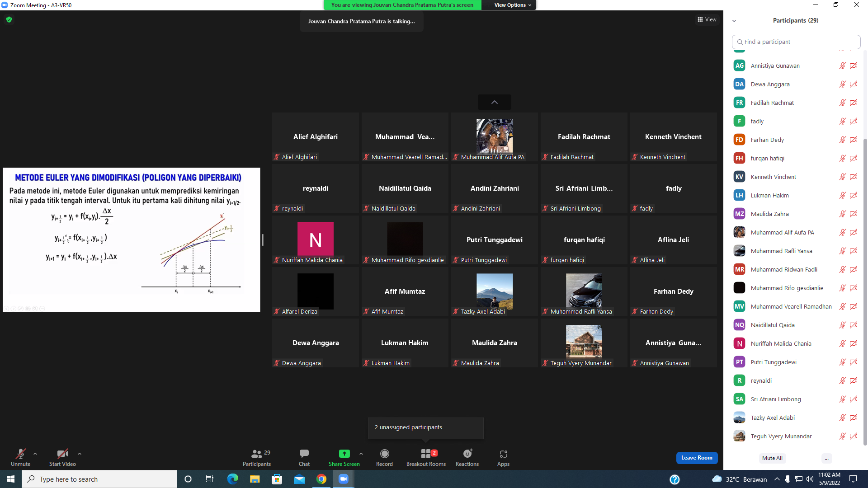Open the Reactions menu
Screen dimensions: 868x488
click(x=467, y=454)
